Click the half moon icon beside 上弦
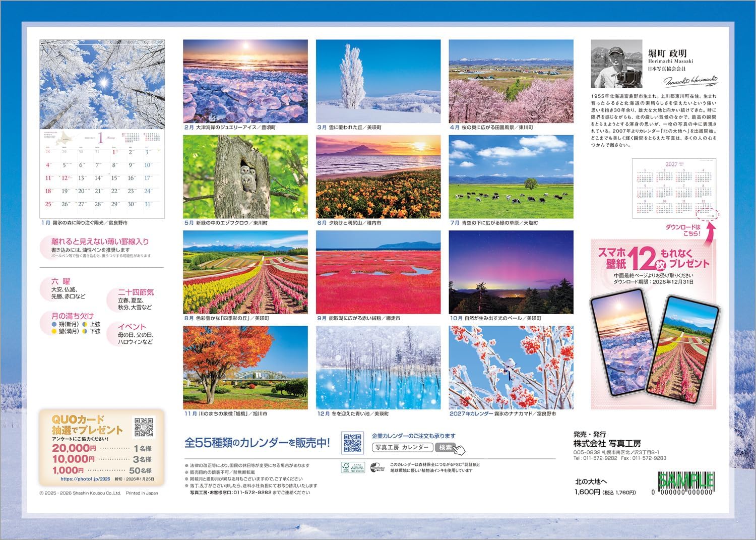756x540 pixels. [85, 324]
